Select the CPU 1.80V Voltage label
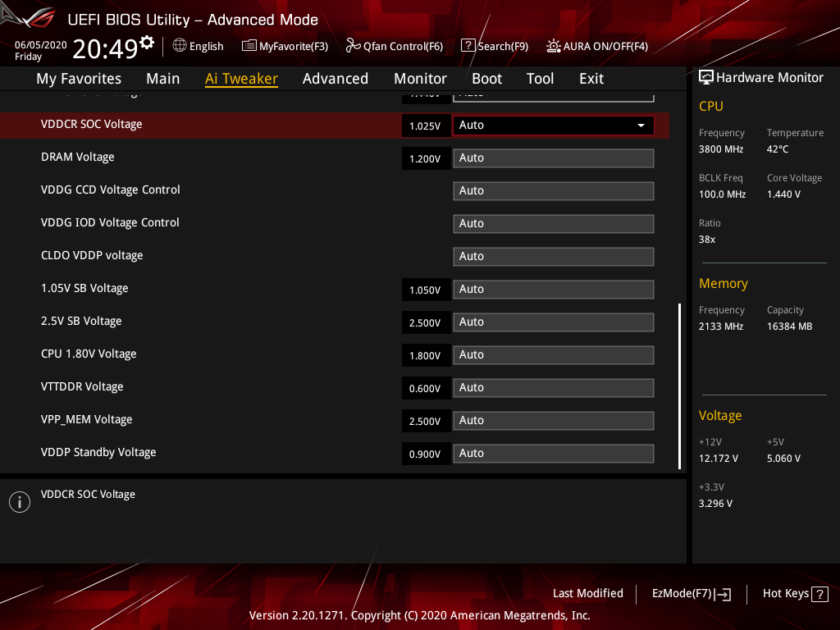 point(89,354)
